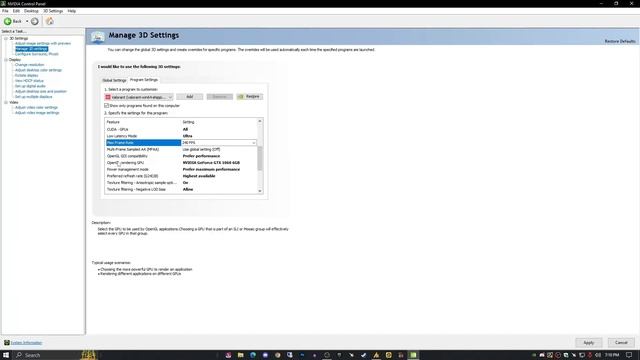
Task: Open the System Information link
Action: coord(27,343)
